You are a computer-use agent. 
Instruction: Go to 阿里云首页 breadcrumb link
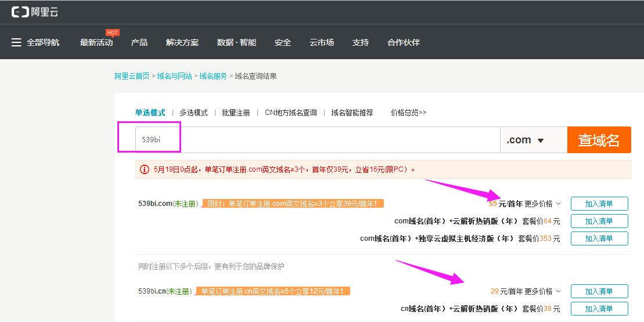[x=132, y=76]
